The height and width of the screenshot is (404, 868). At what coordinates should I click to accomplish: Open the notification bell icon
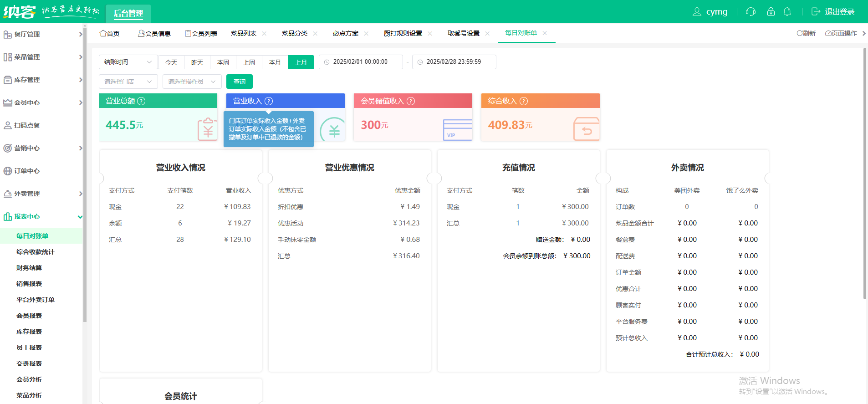[787, 12]
